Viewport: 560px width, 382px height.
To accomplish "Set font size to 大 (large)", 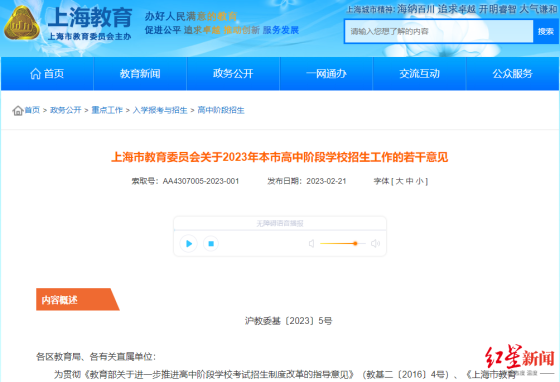I will click(399, 181).
